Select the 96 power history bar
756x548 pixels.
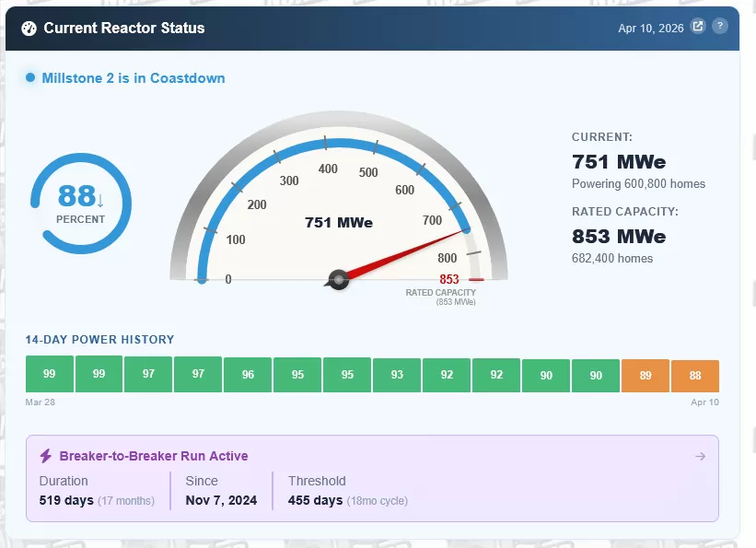248,374
